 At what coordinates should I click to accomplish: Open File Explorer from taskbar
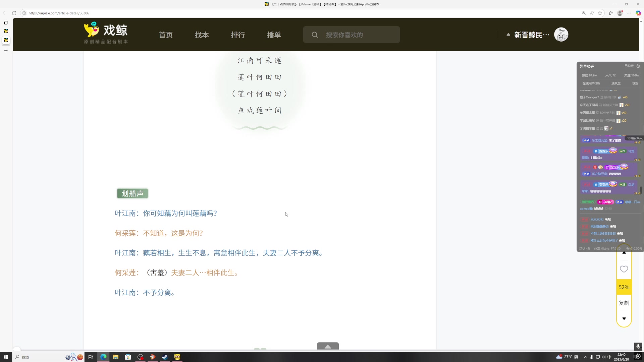point(116,357)
